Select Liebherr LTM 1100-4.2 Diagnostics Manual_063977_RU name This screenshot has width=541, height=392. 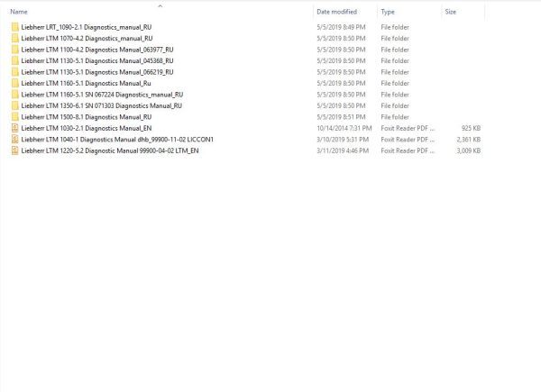pyautogui.click(x=97, y=50)
